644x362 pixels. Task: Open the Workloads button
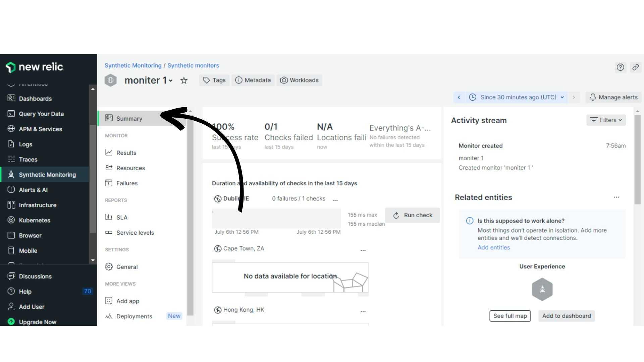coord(299,80)
